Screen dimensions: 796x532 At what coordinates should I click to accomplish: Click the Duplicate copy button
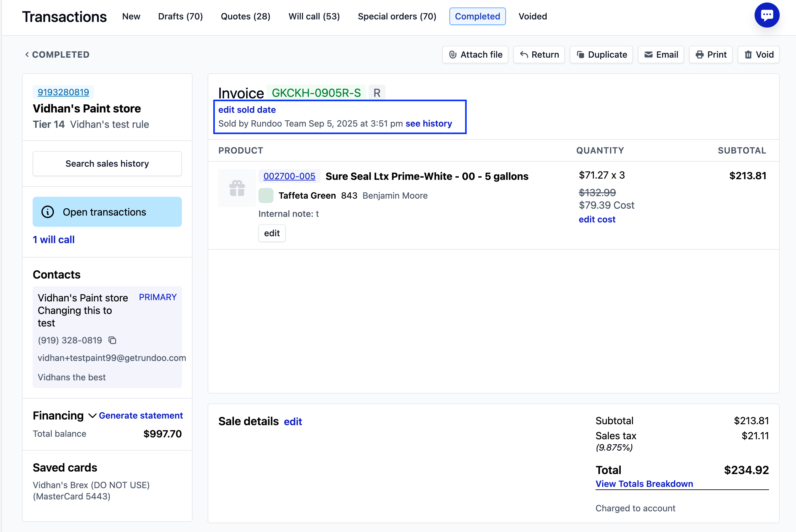[x=601, y=55]
